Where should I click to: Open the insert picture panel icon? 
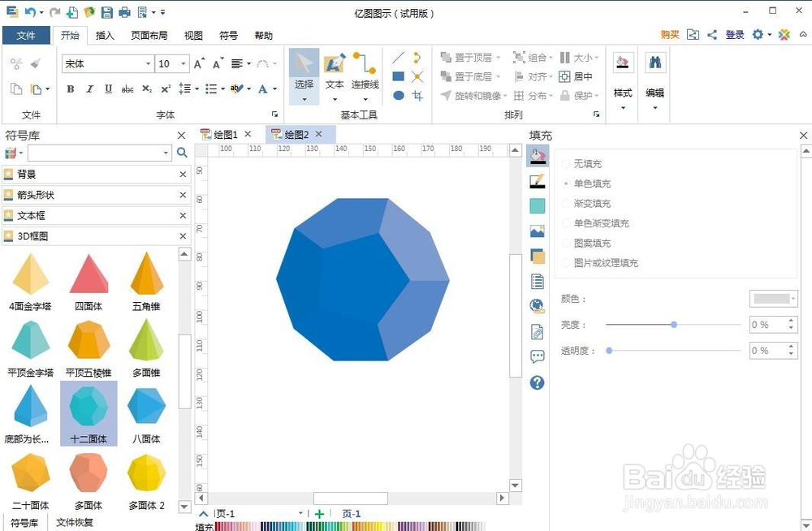pyautogui.click(x=538, y=231)
